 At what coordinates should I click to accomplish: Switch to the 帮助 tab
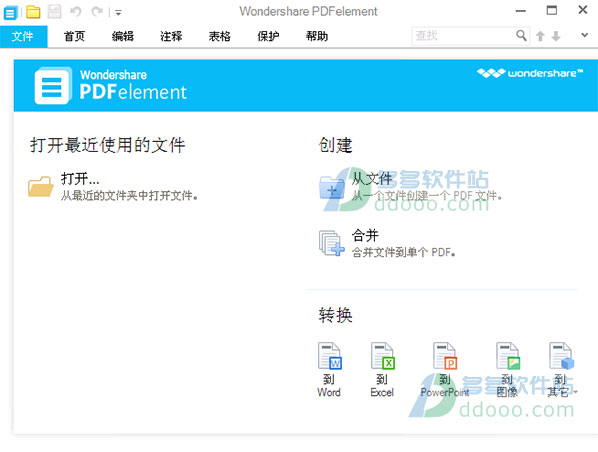[317, 36]
